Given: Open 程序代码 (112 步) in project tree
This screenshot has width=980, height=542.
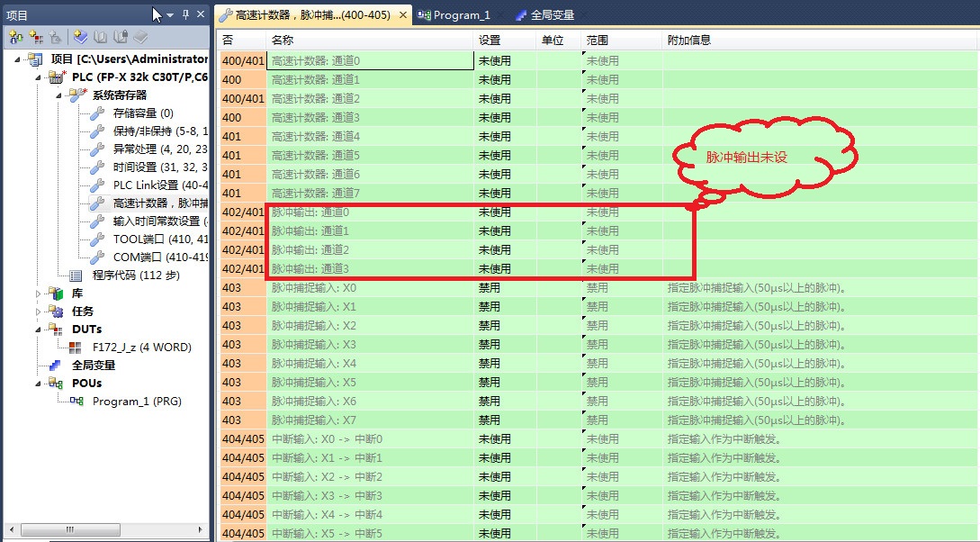Looking at the screenshot, I should tap(135, 275).
